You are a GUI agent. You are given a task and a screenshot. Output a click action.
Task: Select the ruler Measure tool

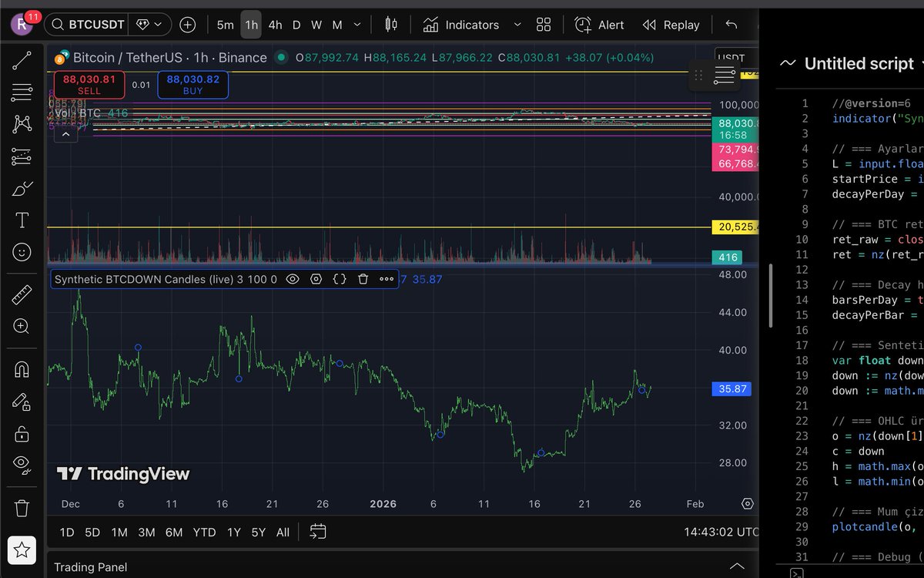(x=22, y=294)
